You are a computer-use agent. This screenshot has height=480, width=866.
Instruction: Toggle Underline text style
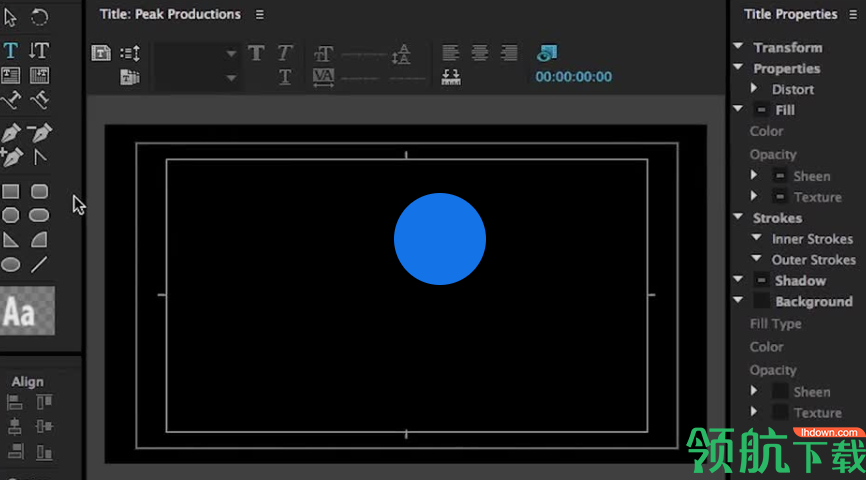(x=284, y=77)
